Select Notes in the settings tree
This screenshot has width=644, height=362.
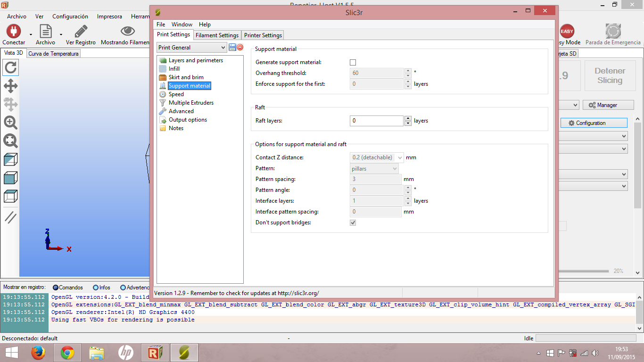pos(176,128)
